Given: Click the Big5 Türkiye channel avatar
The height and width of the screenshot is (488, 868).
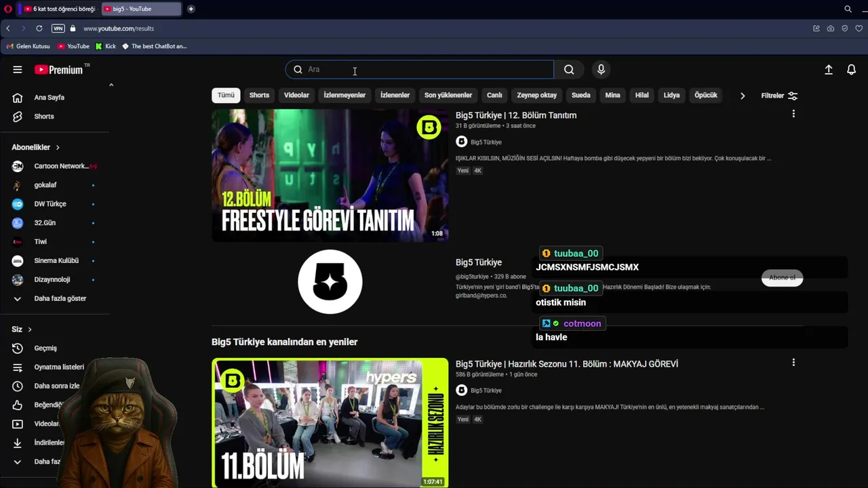Looking at the screenshot, I should point(330,282).
